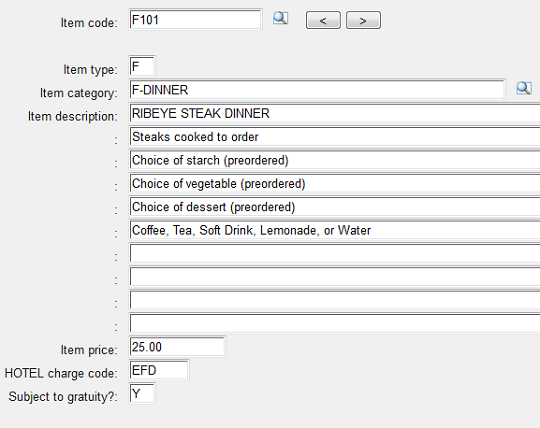Select the Choice of dessert field

335,207
